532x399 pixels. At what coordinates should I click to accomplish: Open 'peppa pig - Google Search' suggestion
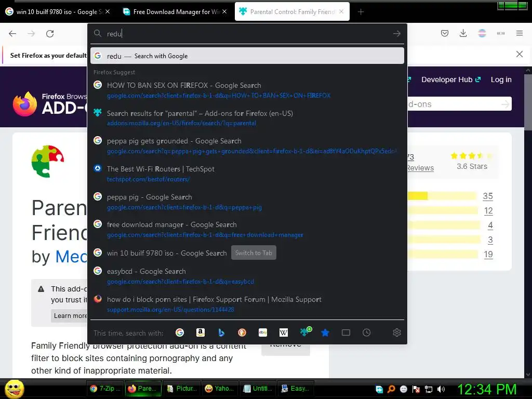pyautogui.click(x=247, y=202)
